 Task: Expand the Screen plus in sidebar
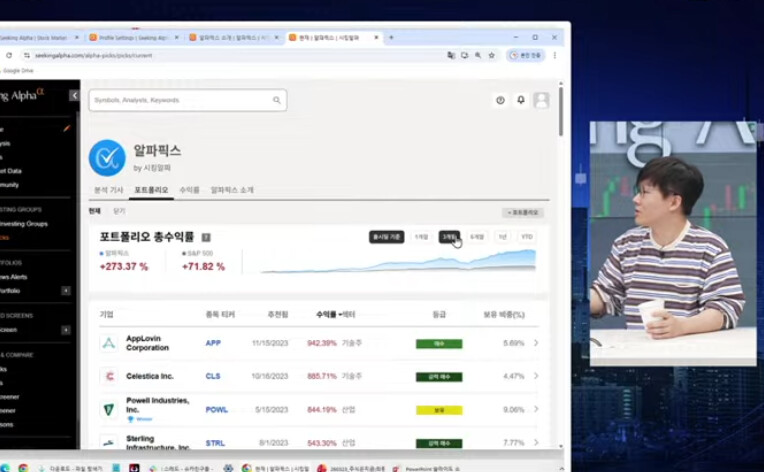click(66, 330)
